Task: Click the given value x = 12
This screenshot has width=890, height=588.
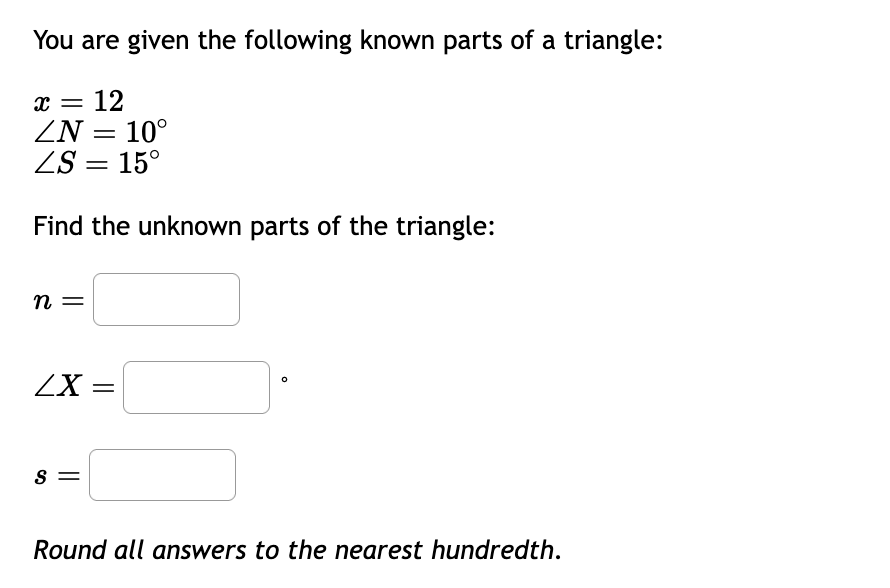Action: [x=78, y=100]
